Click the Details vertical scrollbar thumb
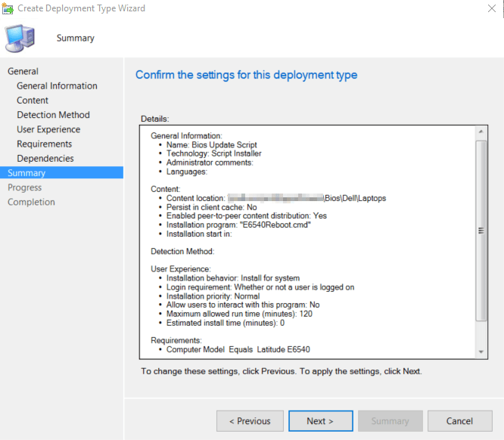 pyautogui.click(x=481, y=231)
